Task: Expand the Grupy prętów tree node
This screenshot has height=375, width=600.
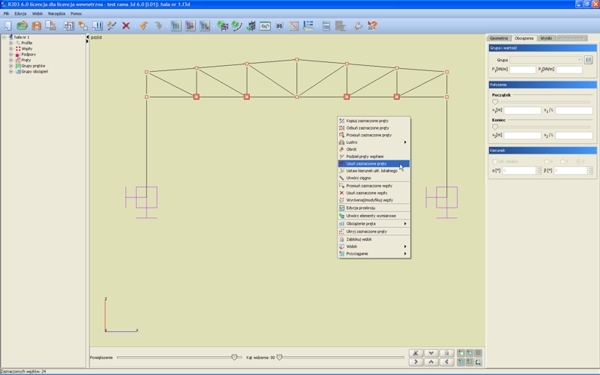Action: [11, 66]
